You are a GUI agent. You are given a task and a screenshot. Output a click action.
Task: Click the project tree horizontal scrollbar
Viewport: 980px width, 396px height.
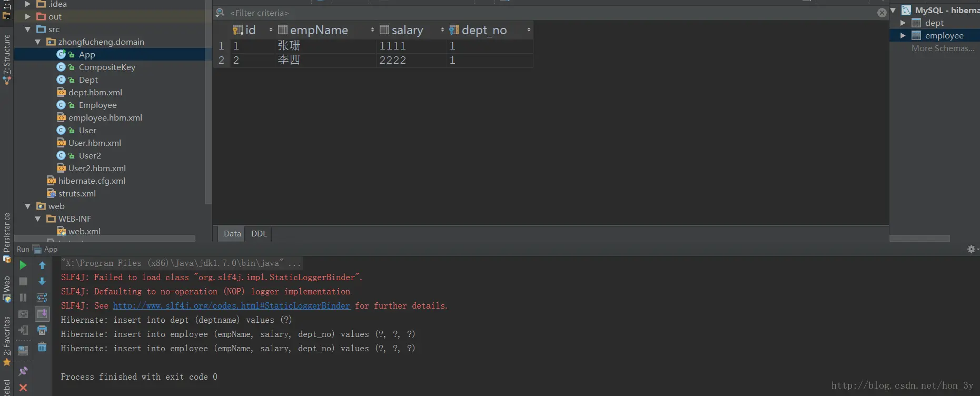pyautogui.click(x=105, y=239)
